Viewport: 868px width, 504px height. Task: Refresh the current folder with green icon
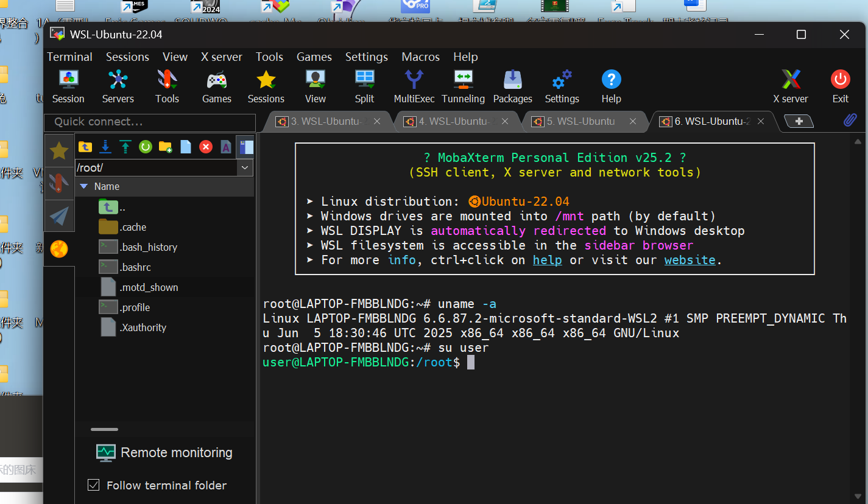pyautogui.click(x=145, y=147)
